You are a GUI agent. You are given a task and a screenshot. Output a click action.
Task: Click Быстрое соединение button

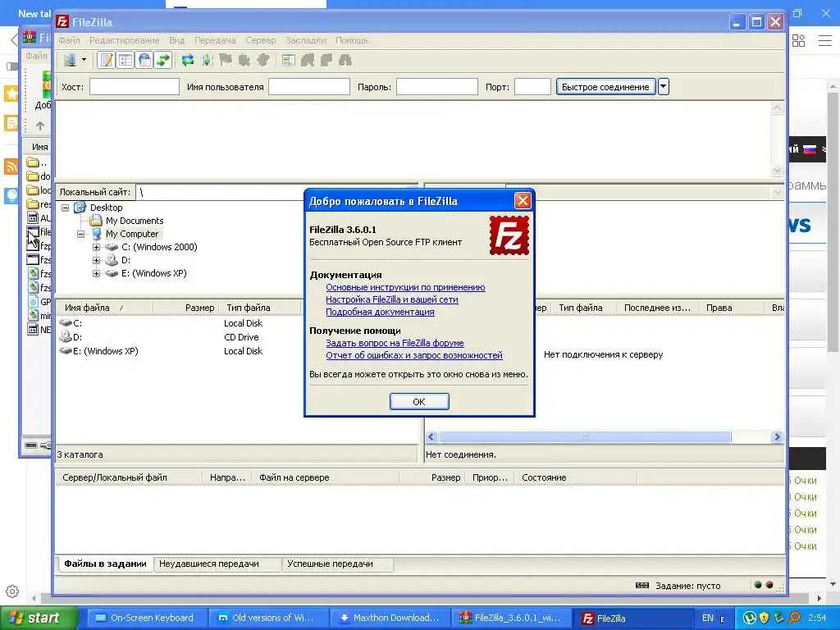605,87
